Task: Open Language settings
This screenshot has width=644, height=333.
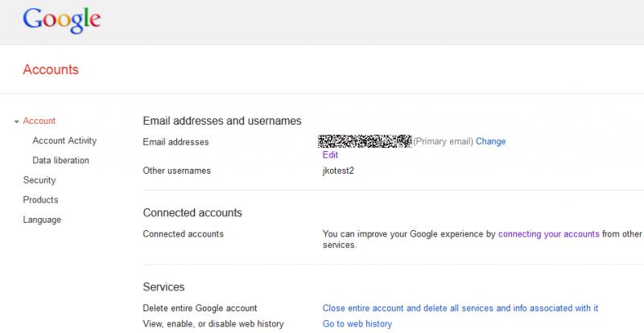Action: [42, 220]
